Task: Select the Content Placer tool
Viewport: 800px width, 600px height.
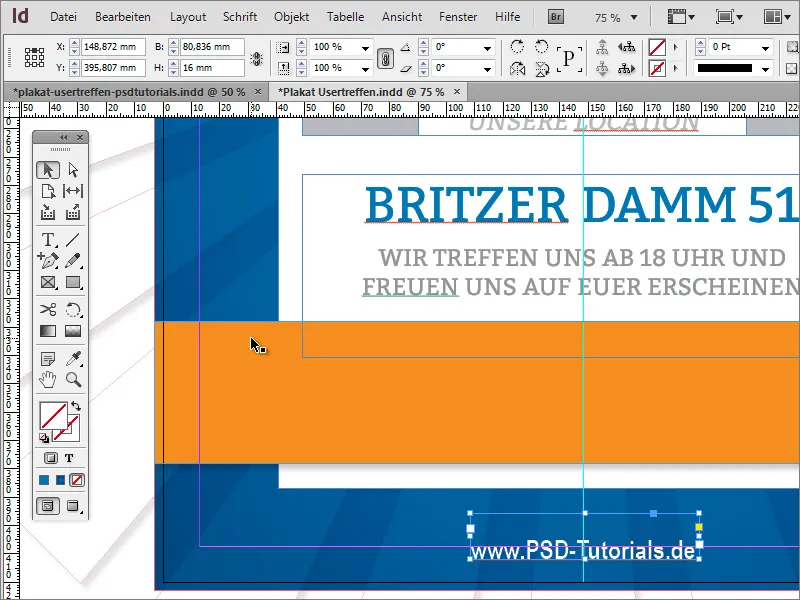Action: pos(73,212)
